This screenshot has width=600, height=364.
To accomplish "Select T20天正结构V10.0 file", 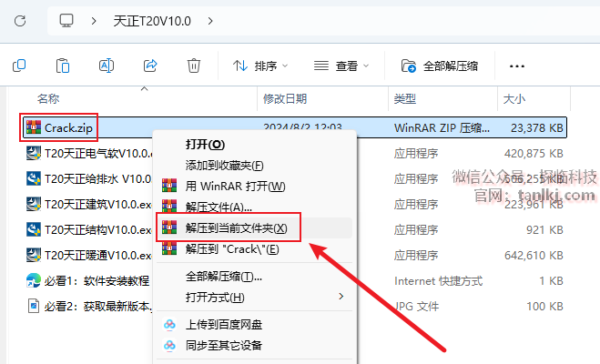I will 98,229.
